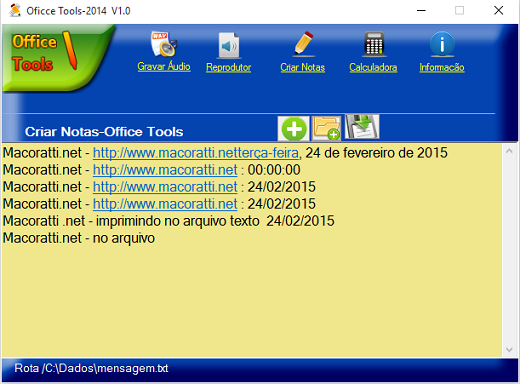Image resolution: width=520 pixels, height=384 pixels.
Task: Open macoratti.net link beside 00:00:00
Action: pos(165,170)
